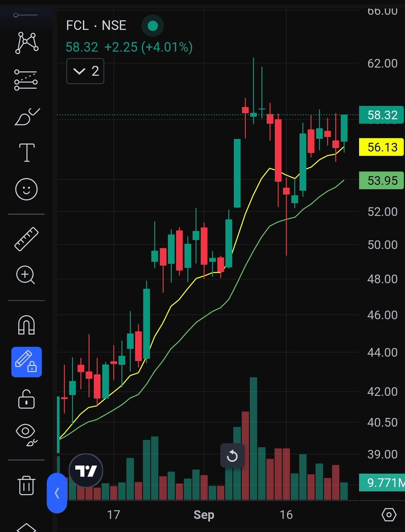
Task: Click the Sep date label on time axis
Action: [x=204, y=515]
